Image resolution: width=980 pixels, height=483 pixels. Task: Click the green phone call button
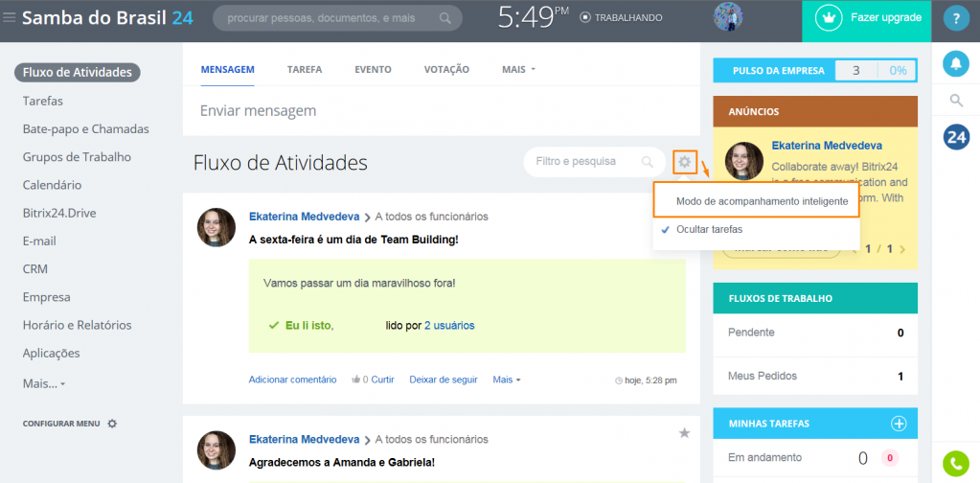point(956,464)
